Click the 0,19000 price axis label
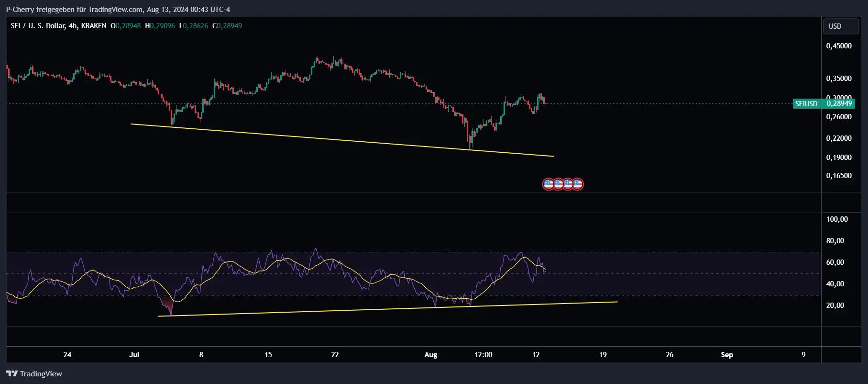This screenshot has width=868, height=384. 839,158
